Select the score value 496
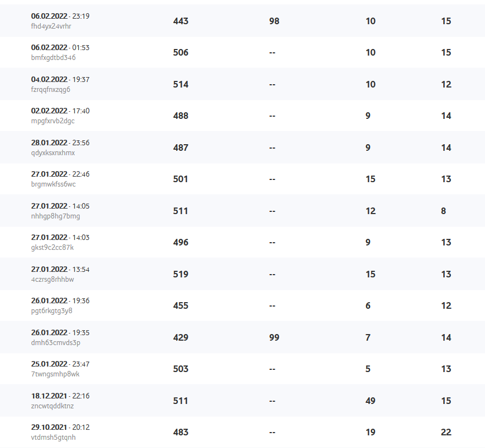 coord(181,242)
